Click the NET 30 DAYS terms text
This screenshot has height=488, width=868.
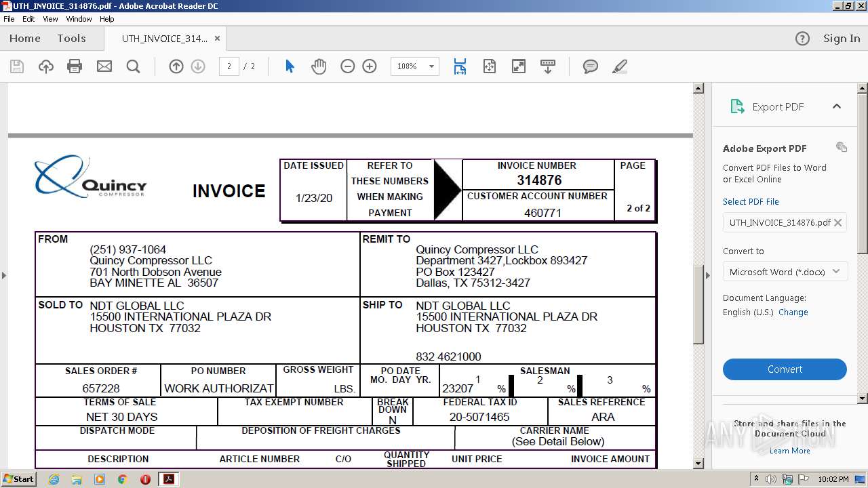click(122, 417)
